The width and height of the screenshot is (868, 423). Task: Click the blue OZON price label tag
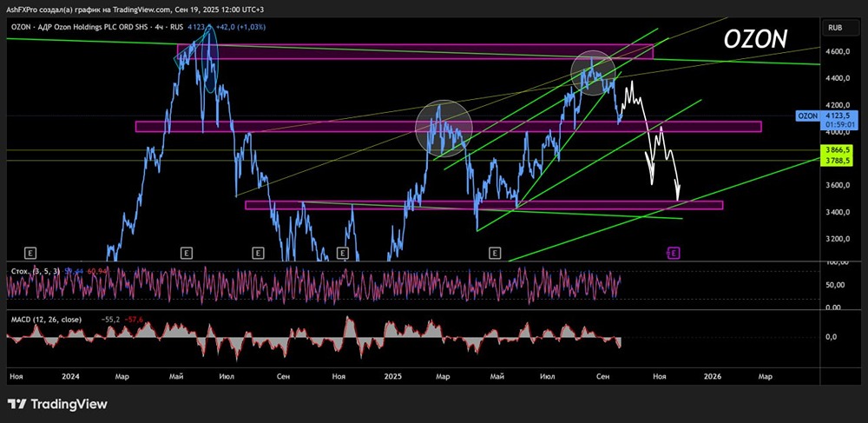coord(806,116)
